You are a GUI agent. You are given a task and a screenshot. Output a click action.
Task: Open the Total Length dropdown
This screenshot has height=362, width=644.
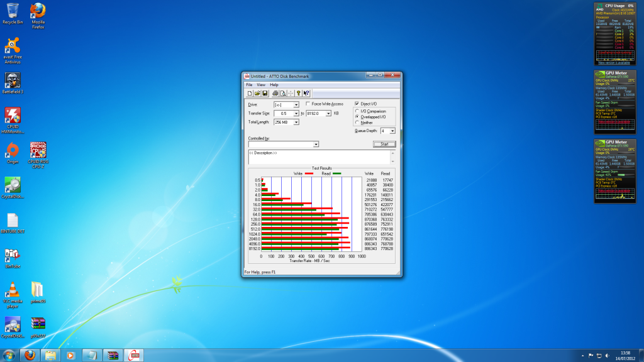click(x=296, y=122)
